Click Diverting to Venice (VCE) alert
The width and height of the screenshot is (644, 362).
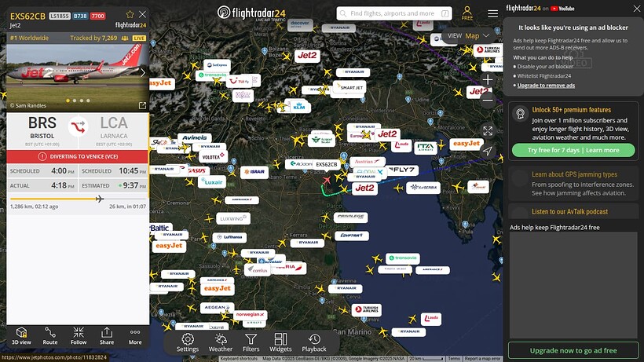pyautogui.click(x=77, y=156)
